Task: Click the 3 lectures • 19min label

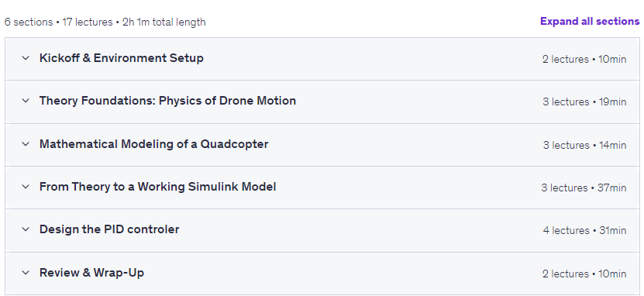Action: point(584,102)
